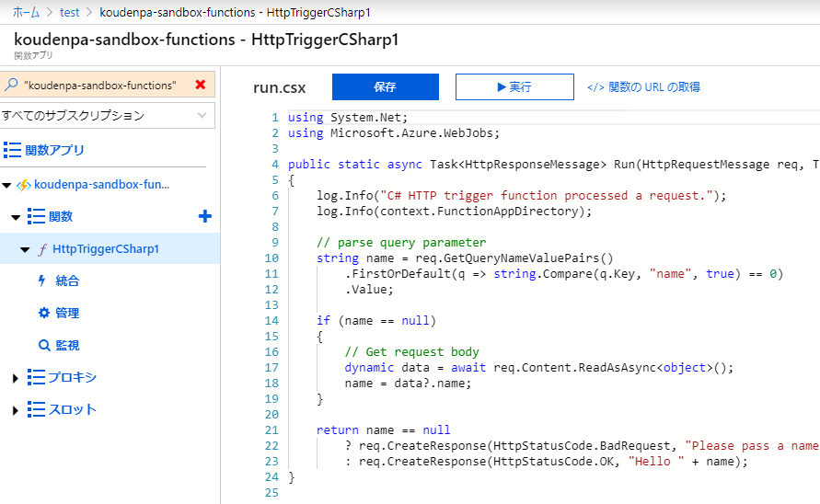The width and height of the screenshot is (820, 504).
Task: Collapse the koudenpa-sandbox-fun app node
Action: 6,185
